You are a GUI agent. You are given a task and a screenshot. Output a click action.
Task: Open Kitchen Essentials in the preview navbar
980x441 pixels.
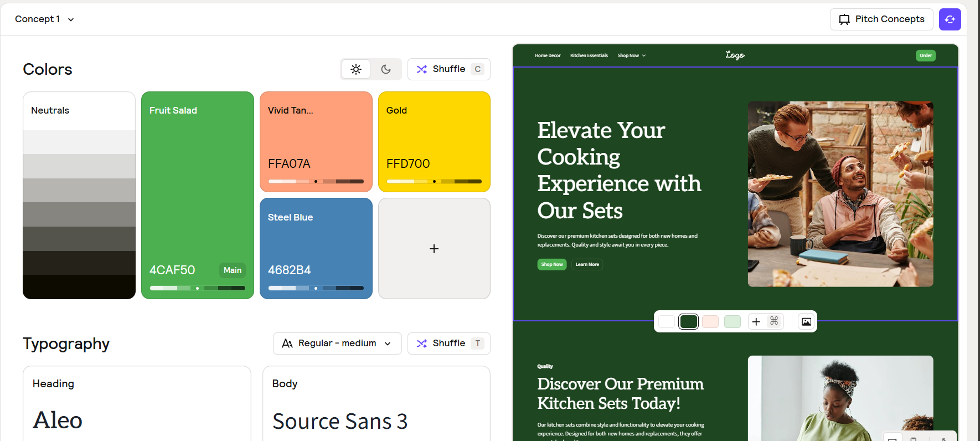pyautogui.click(x=589, y=55)
